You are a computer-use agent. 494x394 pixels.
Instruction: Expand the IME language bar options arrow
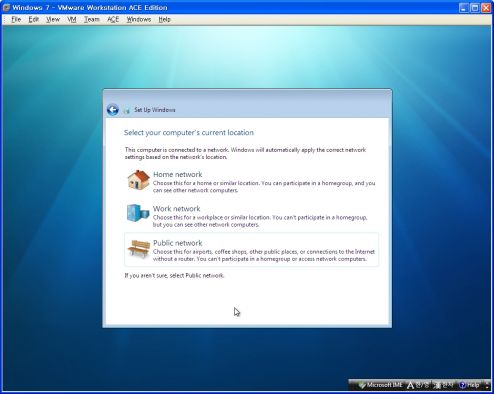[x=487, y=386]
